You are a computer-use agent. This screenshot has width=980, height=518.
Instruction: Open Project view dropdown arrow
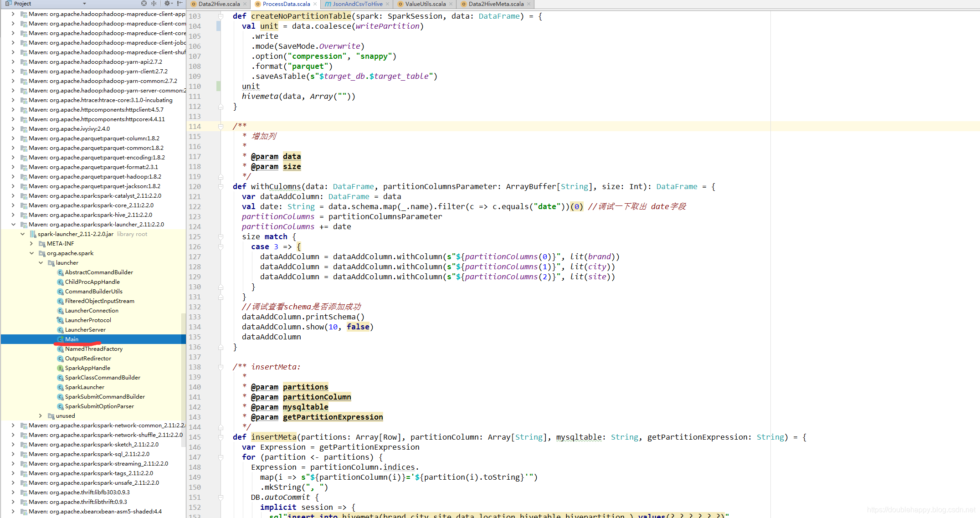click(84, 4)
